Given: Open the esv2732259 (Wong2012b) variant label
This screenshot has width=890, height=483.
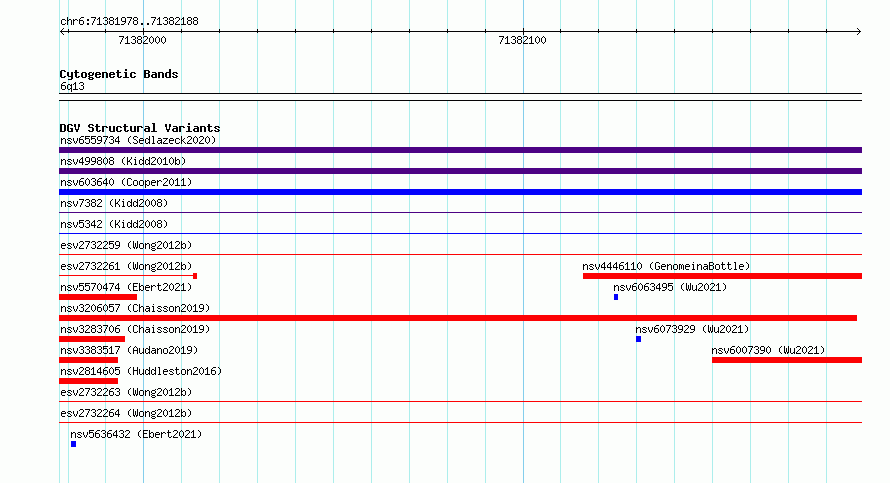Looking at the screenshot, I should point(126,245).
